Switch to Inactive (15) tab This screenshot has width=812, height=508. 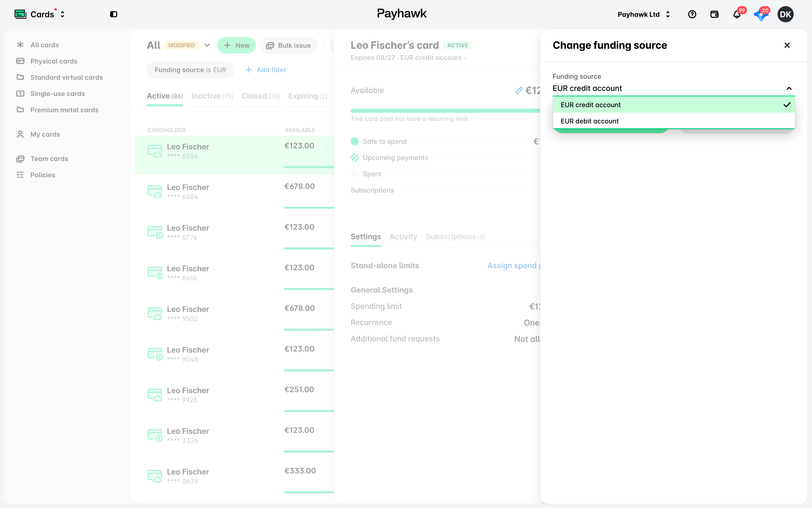[x=212, y=96]
